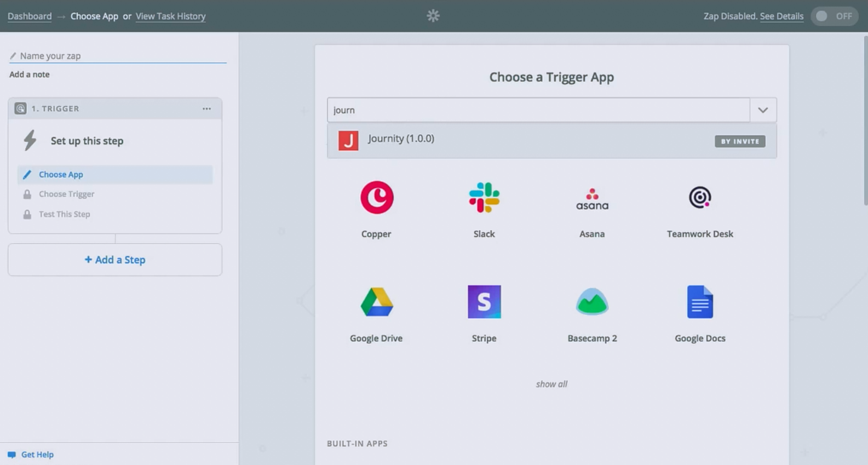
Task: Select the Copper app icon
Action: (377, 197)
